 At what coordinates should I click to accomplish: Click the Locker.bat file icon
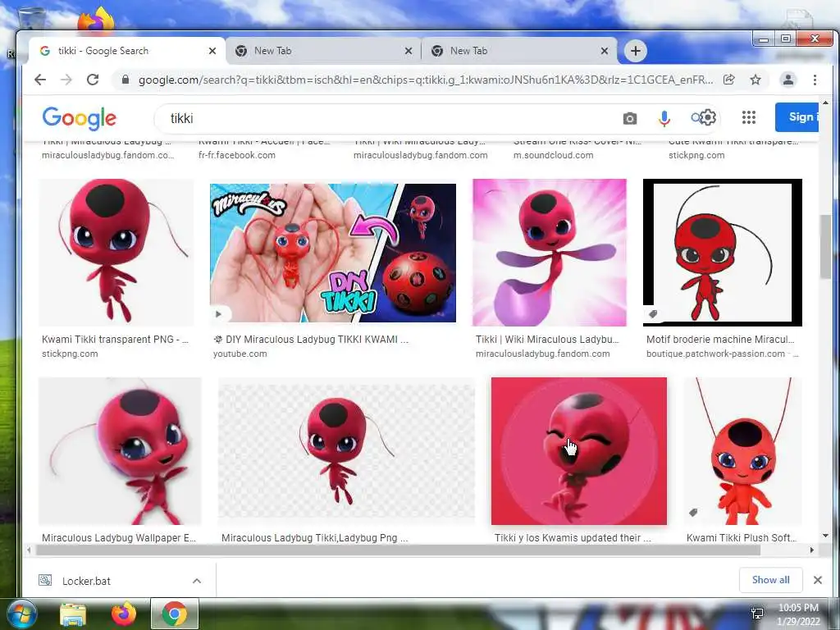coord(46,580)
